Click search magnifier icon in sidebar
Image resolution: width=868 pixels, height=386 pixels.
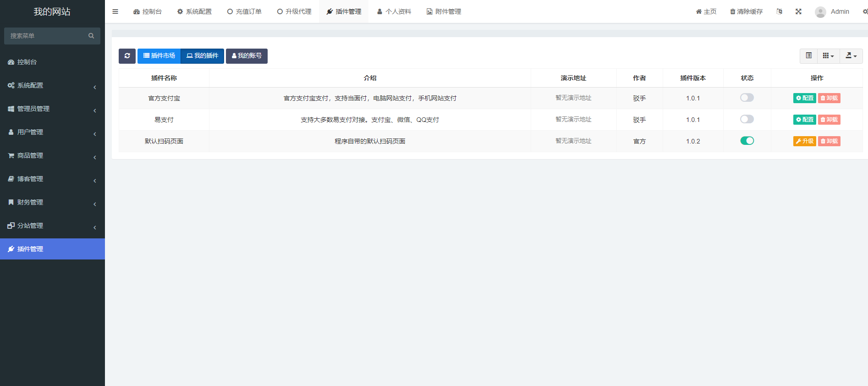[91, 36]
